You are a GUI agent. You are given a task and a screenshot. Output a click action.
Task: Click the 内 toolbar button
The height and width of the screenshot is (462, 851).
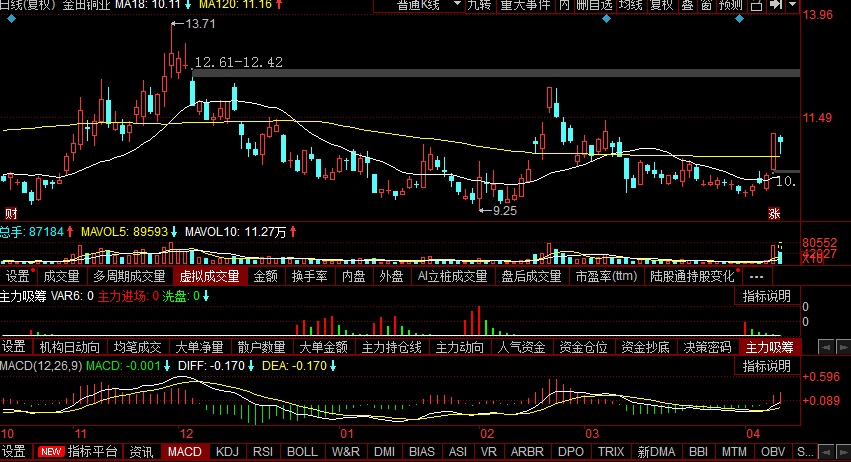pyautogui.click(x=564, y=5)
